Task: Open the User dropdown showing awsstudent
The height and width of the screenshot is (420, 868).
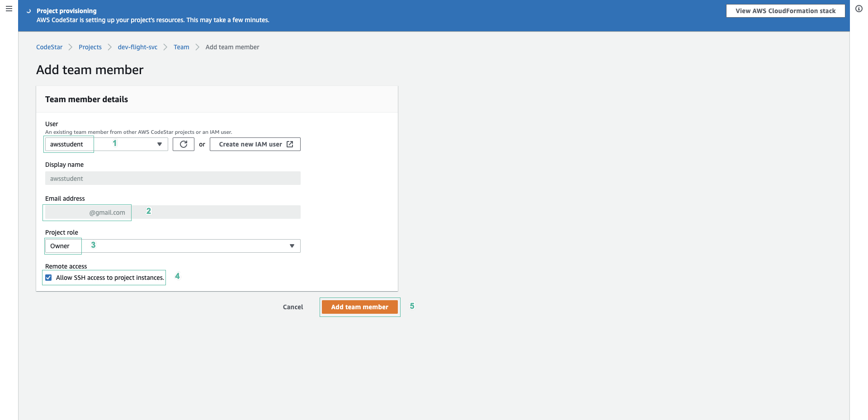Action: [x=107, y=144]
